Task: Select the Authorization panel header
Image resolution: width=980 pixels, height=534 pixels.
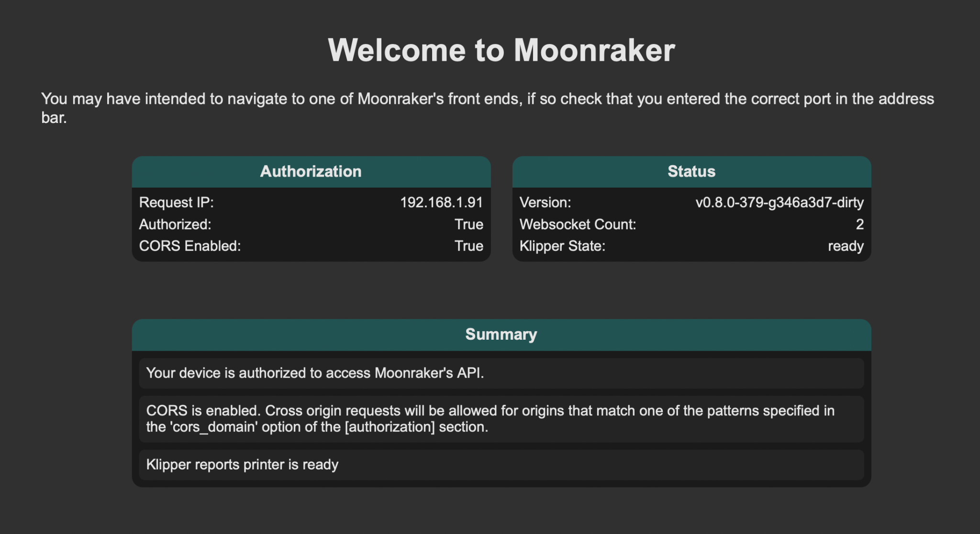Action: pos(311,171)
